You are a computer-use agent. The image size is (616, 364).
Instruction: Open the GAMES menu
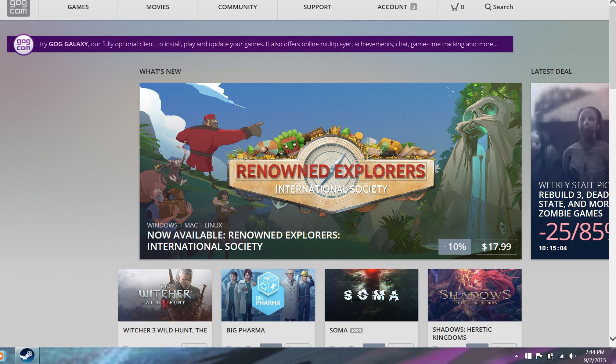(78, 7)
